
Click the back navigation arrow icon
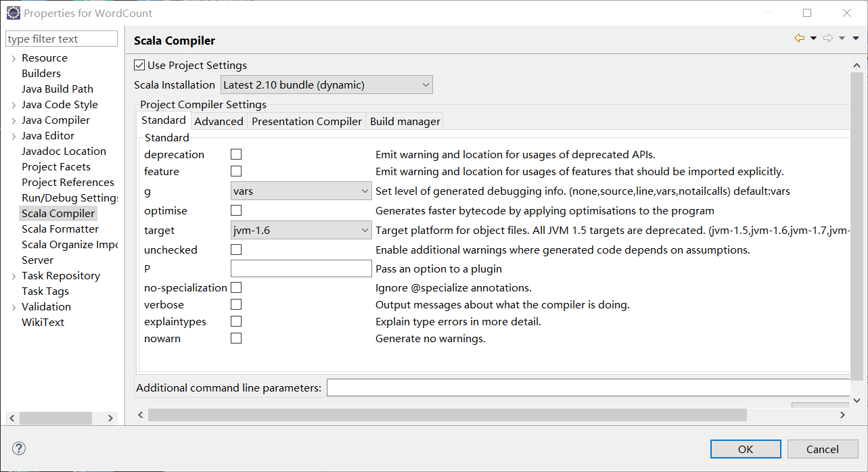pos(800,39)
